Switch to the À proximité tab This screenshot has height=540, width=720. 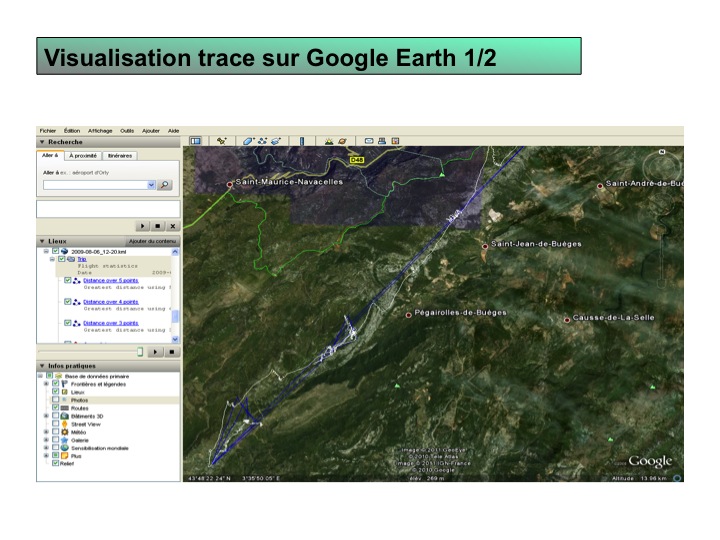83,156
